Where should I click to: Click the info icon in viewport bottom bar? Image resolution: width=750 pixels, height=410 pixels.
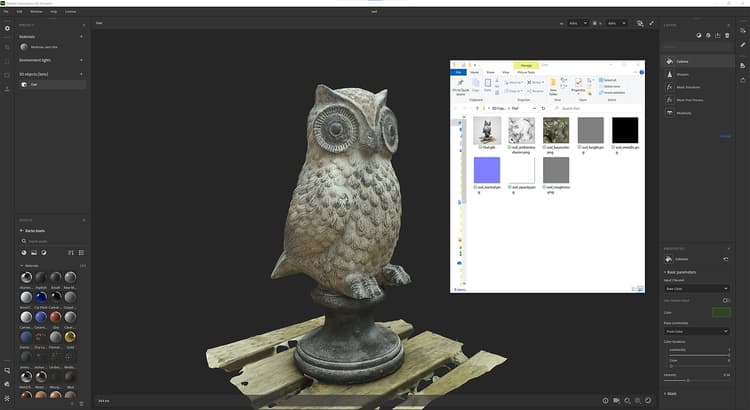[605, 400]
